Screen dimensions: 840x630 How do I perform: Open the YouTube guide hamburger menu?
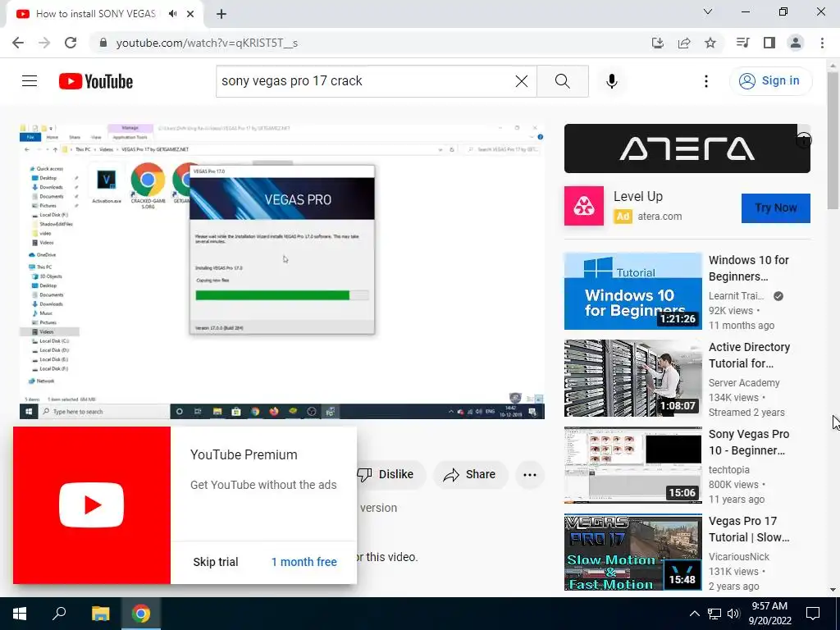[x=30, y=81]
